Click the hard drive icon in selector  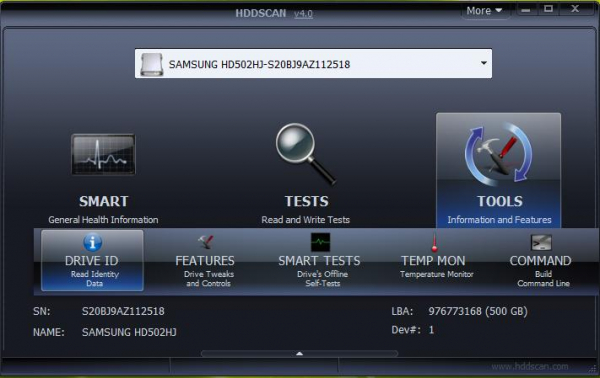click(152, 64)
